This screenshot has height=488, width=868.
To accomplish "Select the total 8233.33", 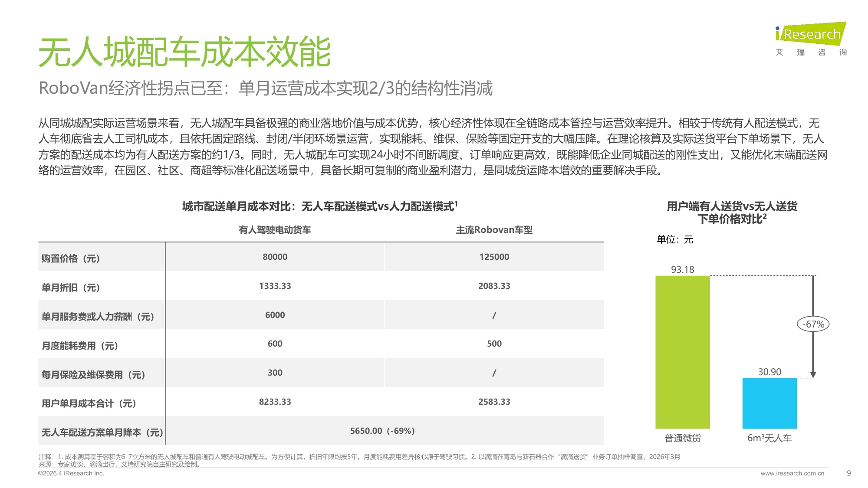I will coord(275,402).
